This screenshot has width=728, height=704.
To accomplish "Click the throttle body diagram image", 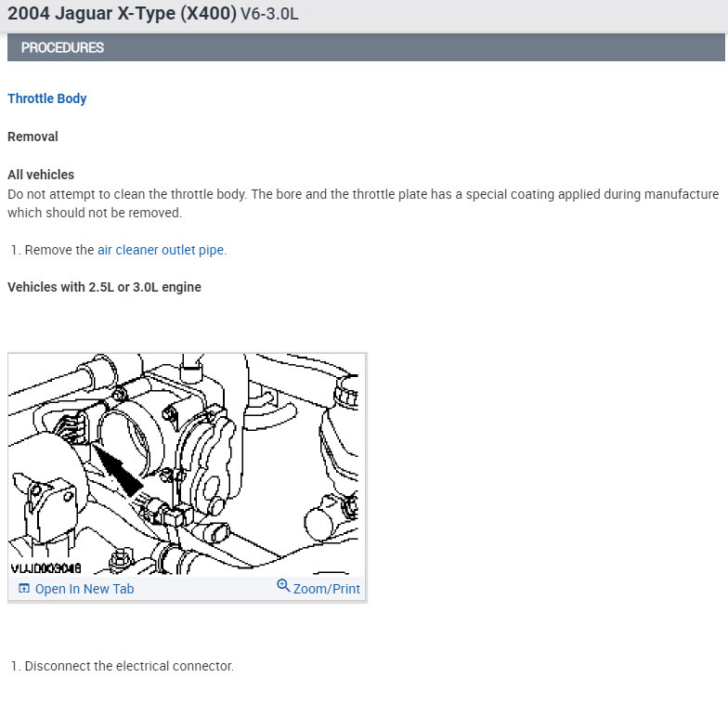I will pyautogui.click(x=188, y=464).
